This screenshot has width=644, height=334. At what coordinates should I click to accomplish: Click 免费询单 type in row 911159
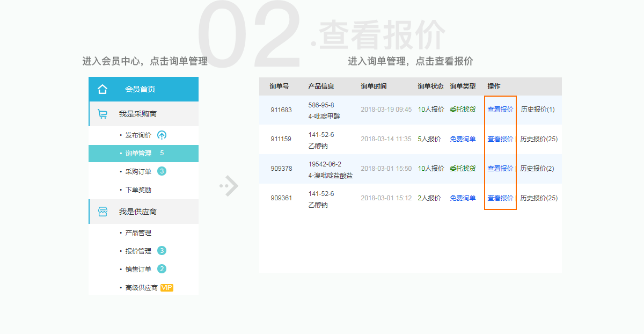(463, 139)
